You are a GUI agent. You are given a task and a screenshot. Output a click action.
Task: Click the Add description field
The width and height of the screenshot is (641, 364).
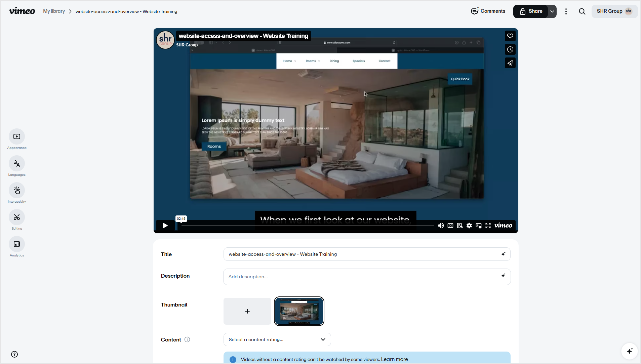pos(367,277)
